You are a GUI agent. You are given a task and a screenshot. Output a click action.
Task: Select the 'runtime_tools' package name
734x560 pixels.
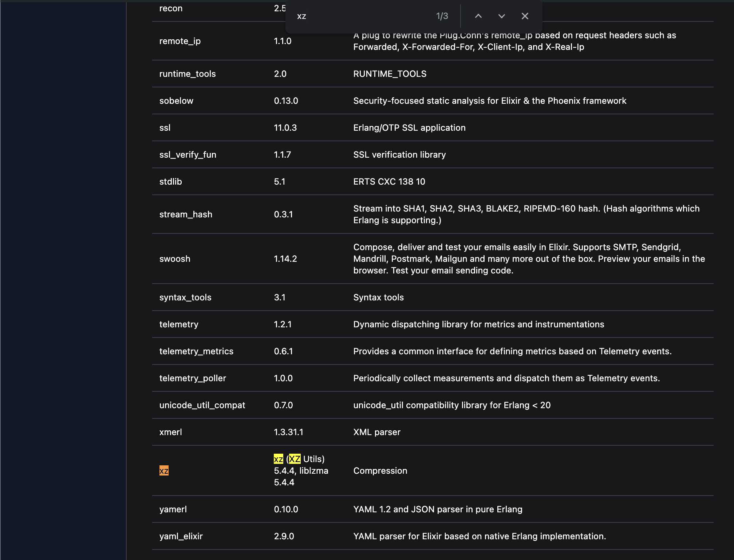point(188,74)
